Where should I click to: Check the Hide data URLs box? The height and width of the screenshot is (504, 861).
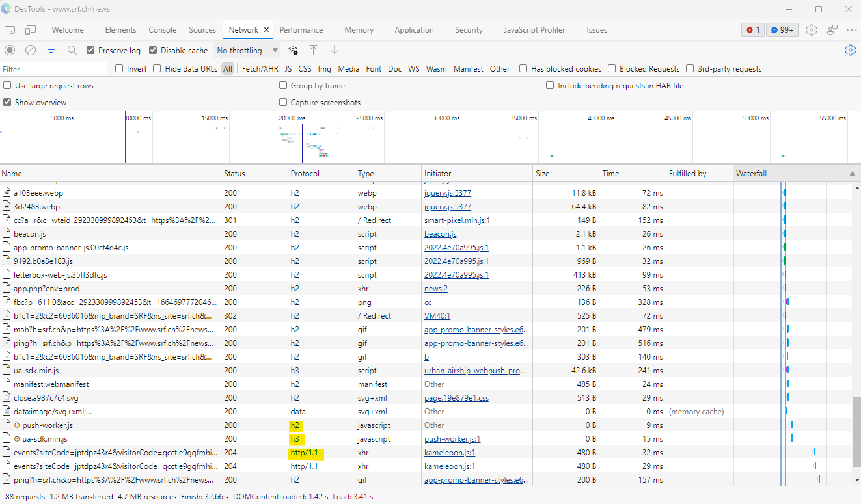coord(157,68)
